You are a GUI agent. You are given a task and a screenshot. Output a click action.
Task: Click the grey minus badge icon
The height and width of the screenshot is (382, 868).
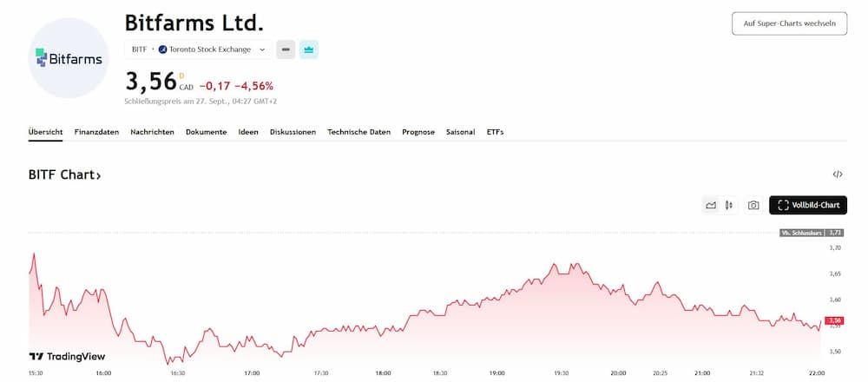click(286, 49)
